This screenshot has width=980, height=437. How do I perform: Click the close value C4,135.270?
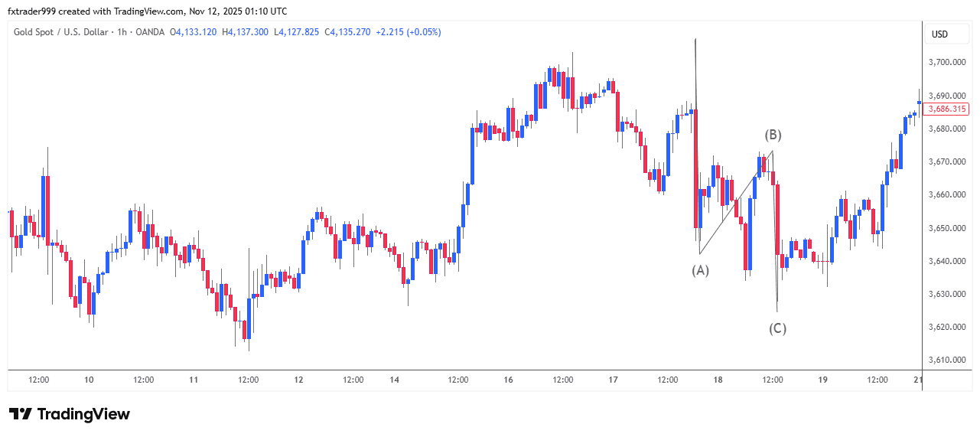click(347, 32)
